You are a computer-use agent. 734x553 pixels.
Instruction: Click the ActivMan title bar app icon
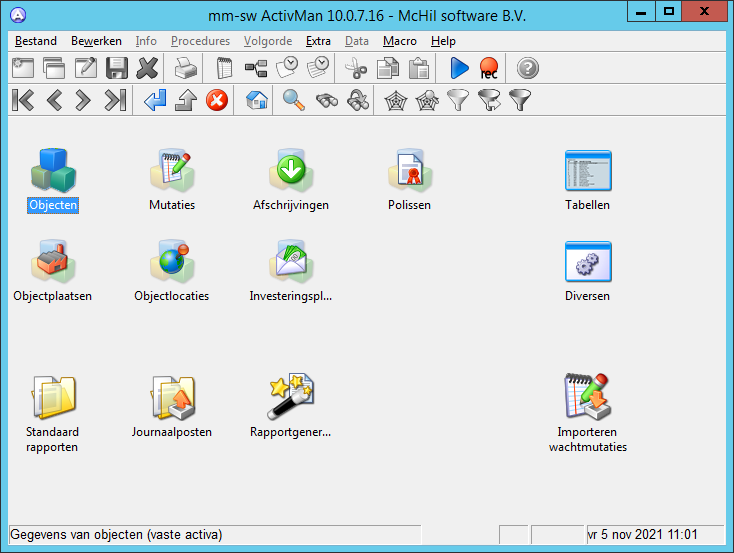click(x=18, y=15)
